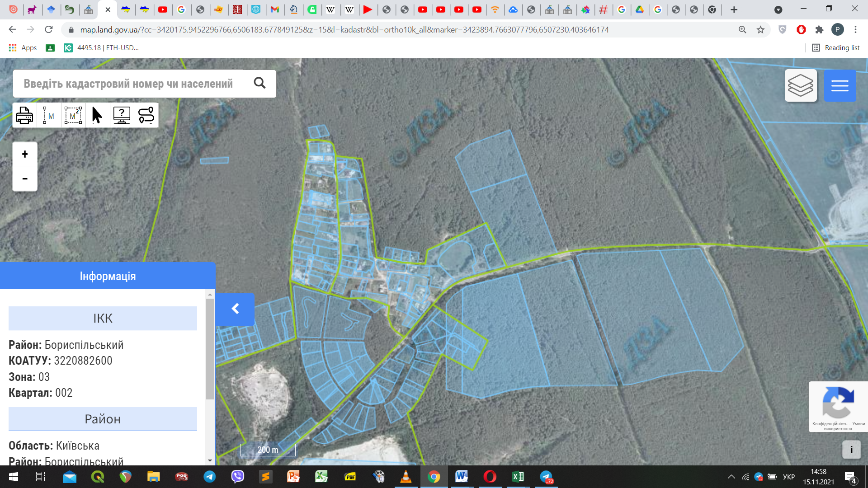Zoom out with the minus button

25,179
